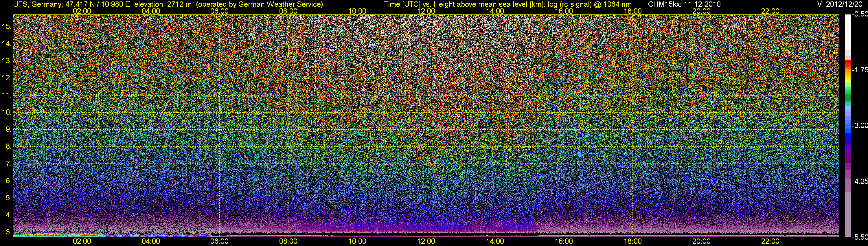Click the '06:00' label on the bottom time axis

point(219,241)
